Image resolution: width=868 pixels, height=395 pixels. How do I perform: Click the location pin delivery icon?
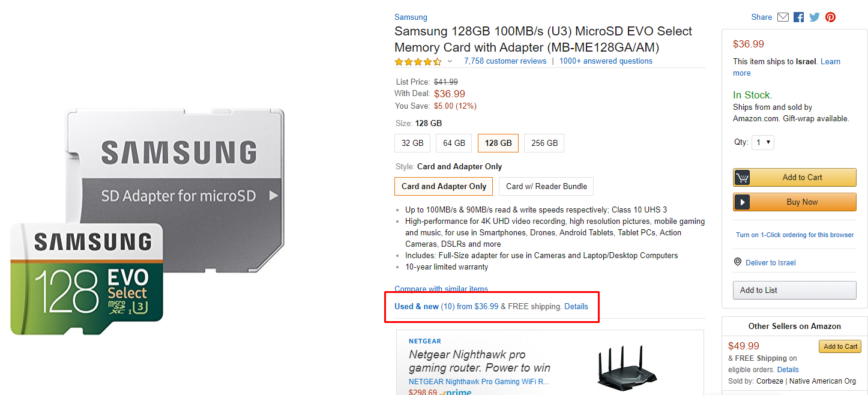click(738, 262)
